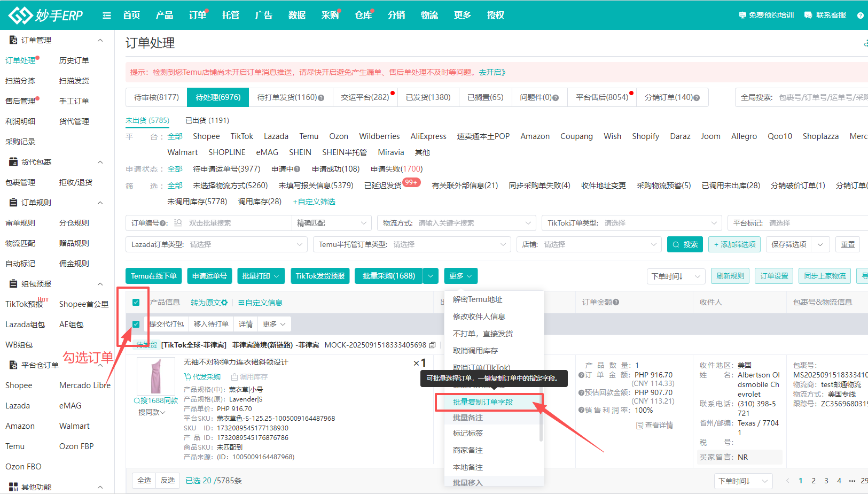
Task: Toggle the select-all header checkbox
Action: 136,302
